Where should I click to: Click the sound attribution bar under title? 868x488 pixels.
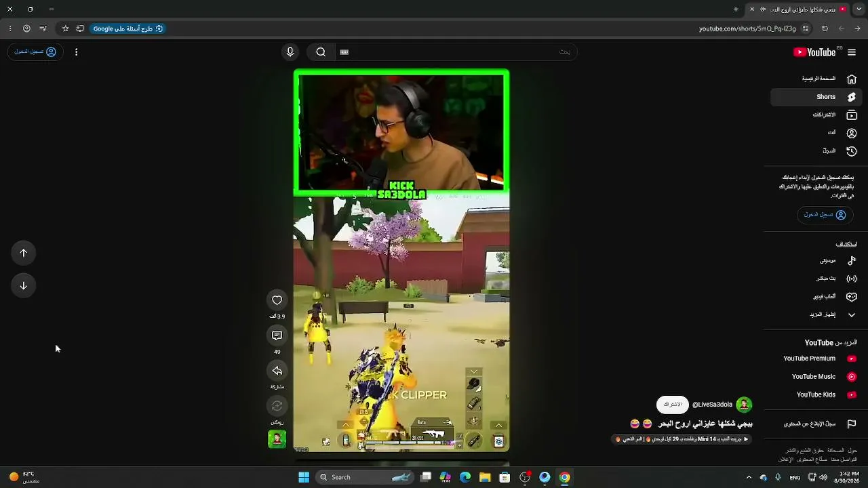(682, 439)
